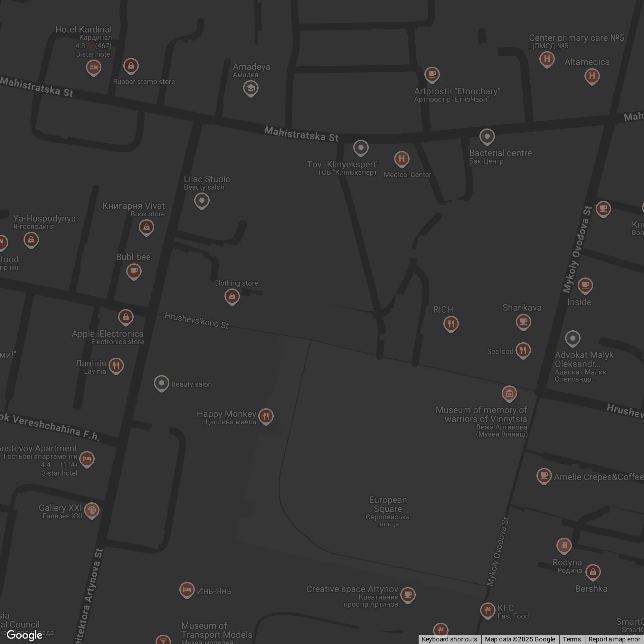The image size is (644, 644).
Task: Select the Tov Klinyekspert location pin
Action: pos(361,148)
